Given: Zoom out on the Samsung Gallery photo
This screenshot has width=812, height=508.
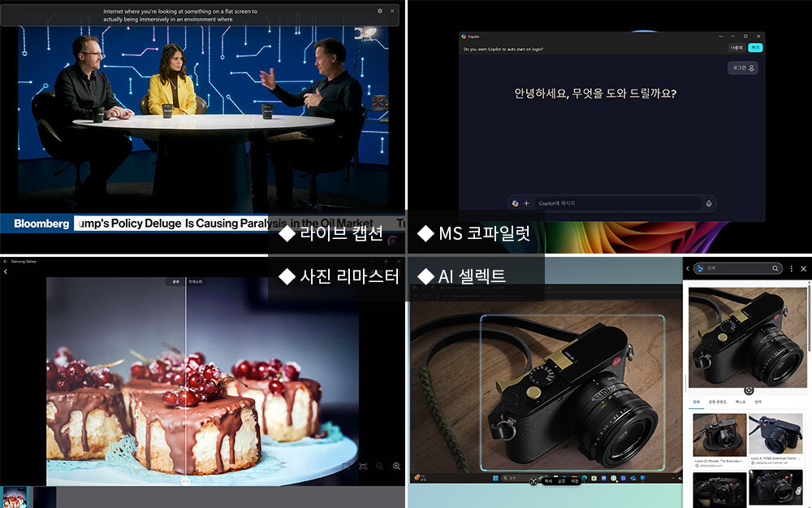Looking at the screenshot, I should tap(379, 467).
